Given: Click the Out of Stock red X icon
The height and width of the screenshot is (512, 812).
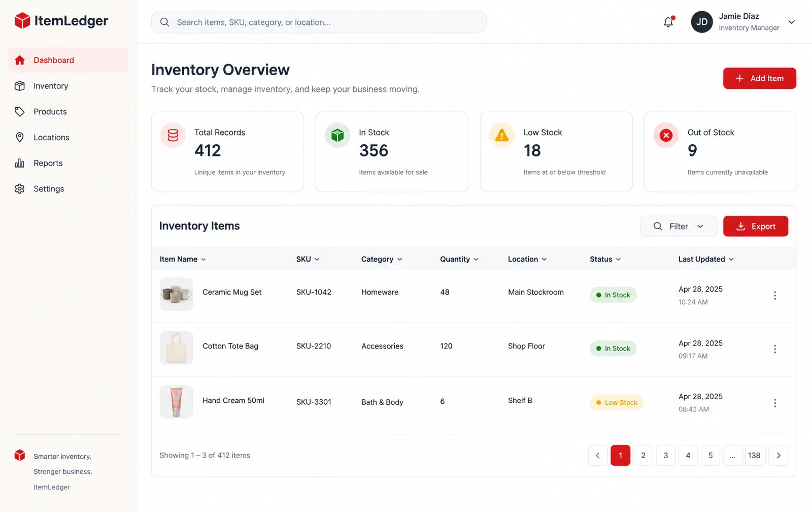Looking at the screenshot, I should (x=666, y=135).
